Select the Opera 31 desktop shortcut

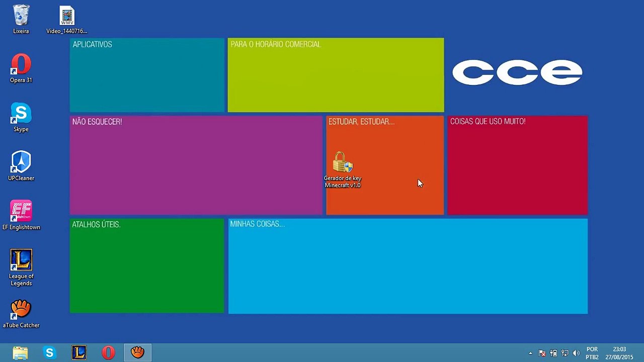[21, 68]
